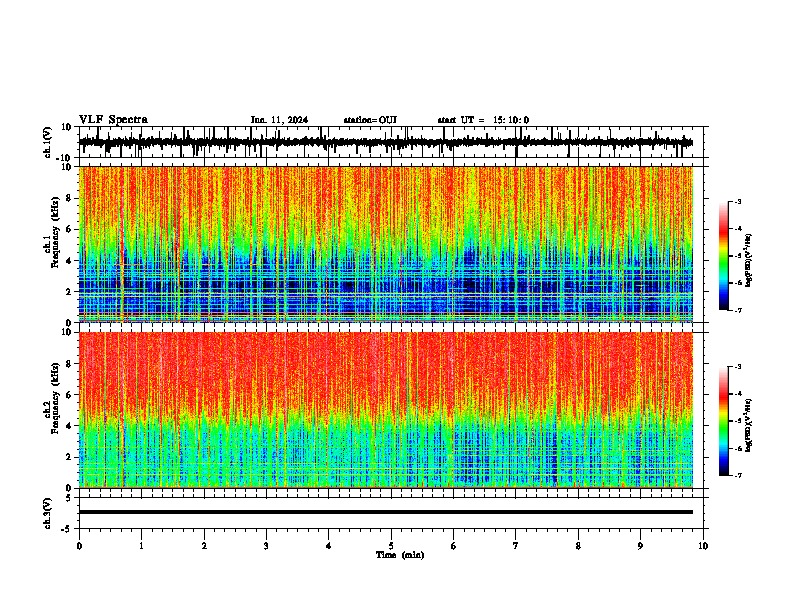
Task: Click inside the ch.1 frequency spectrogram
Action: (386, 244)
